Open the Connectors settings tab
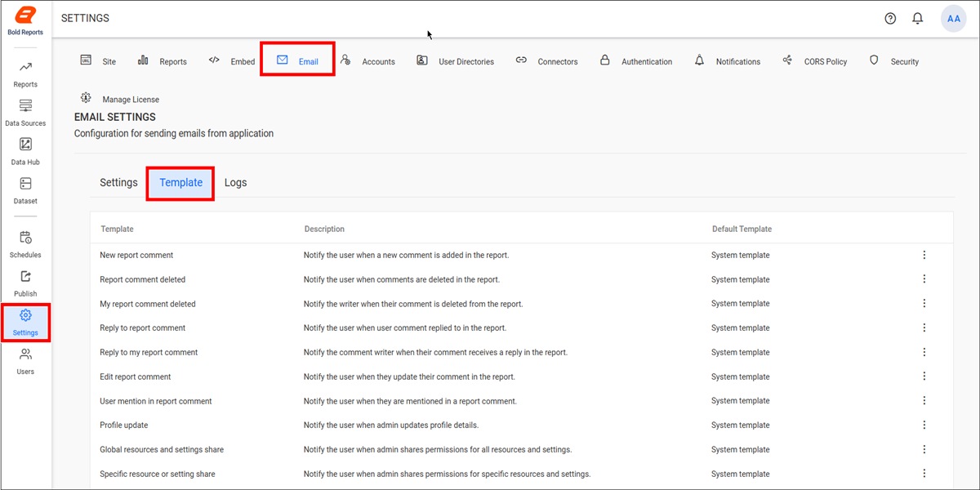This screenshot has width=980, height=490. click(546, 61)
